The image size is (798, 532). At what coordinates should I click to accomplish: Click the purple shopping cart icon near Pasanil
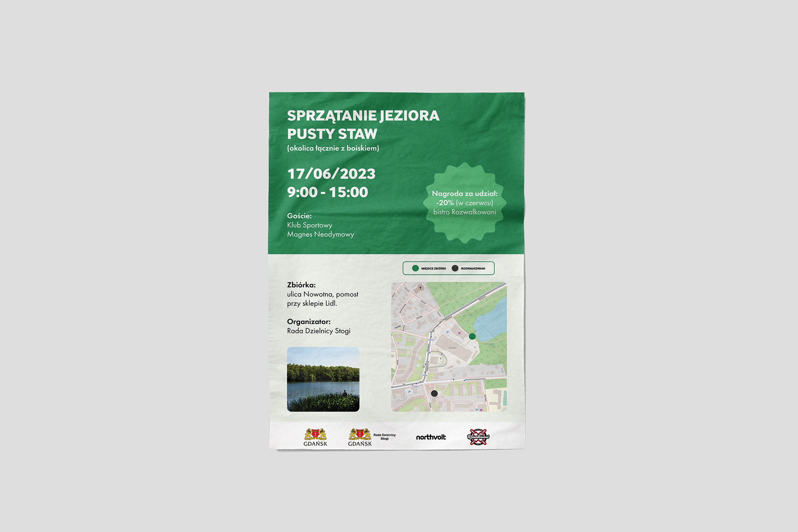point(459,332)
